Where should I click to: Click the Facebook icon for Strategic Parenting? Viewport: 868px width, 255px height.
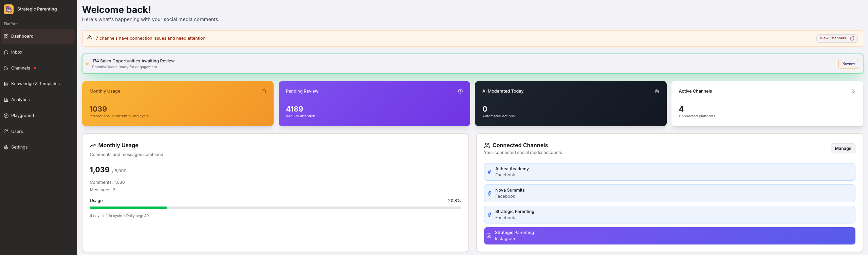(x=489, y=215)
